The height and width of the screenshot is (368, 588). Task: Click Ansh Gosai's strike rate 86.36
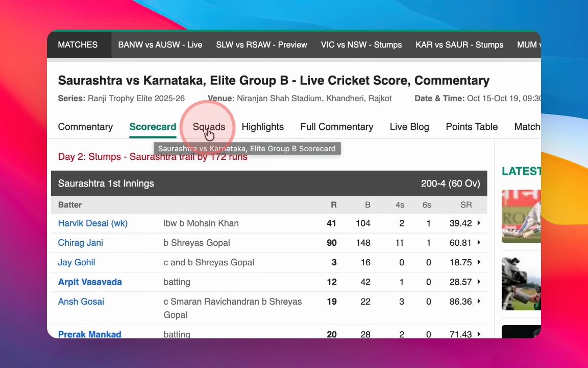(x=460, y=301)
